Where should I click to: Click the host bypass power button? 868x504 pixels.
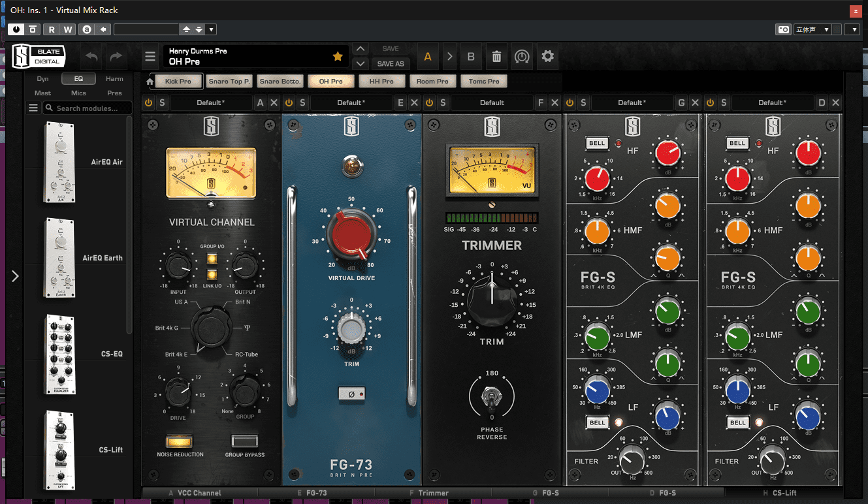[x=16, y=29]
